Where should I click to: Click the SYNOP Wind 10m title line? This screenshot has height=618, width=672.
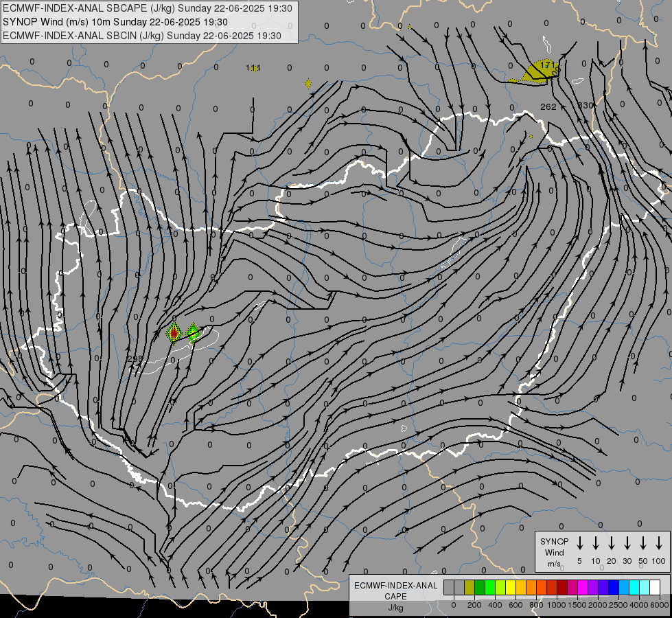[x=115, y=22]
